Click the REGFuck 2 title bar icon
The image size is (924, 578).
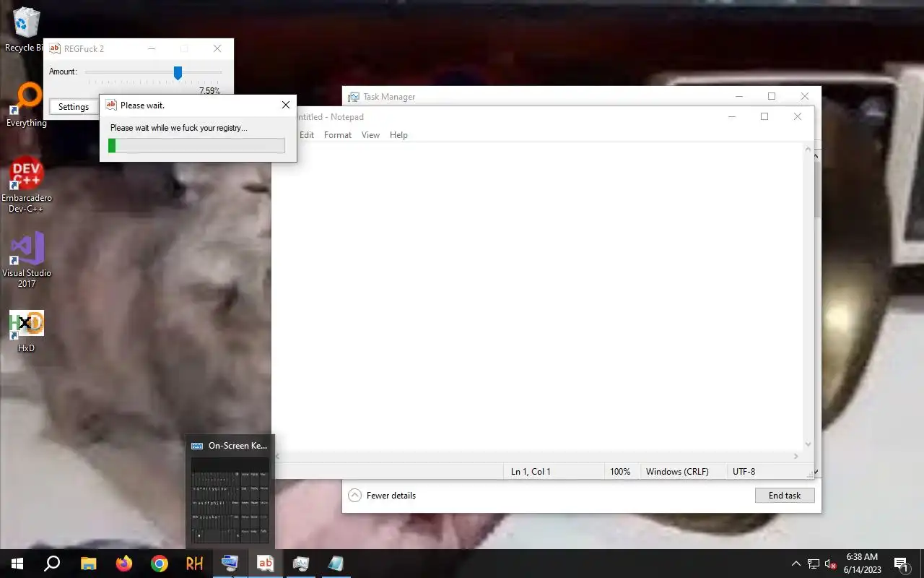54,48
